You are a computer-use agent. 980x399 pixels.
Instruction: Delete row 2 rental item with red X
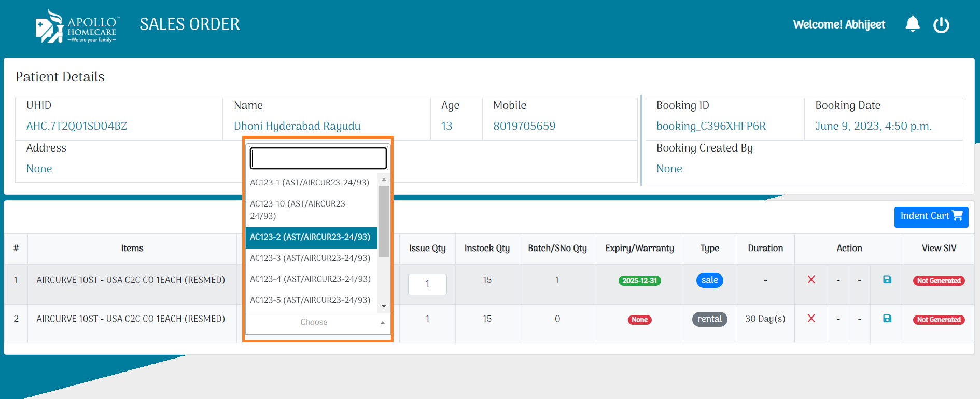811,319
